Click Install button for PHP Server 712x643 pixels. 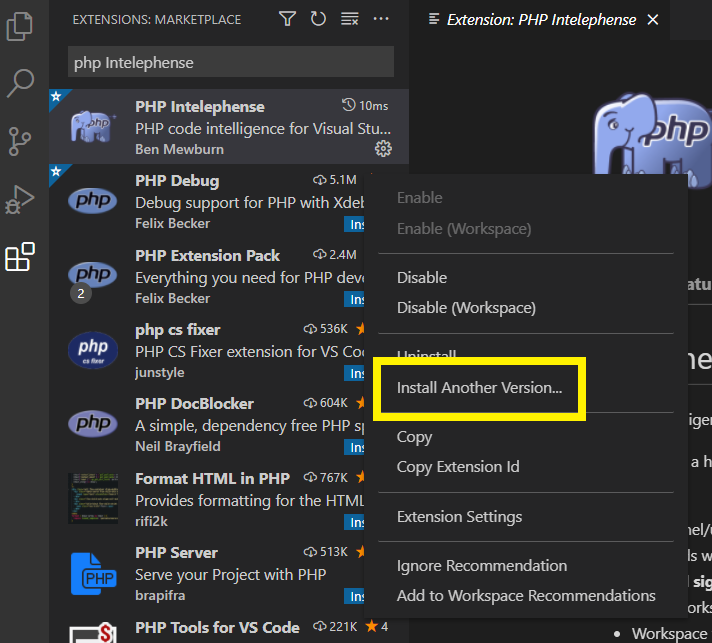point(354,596)
